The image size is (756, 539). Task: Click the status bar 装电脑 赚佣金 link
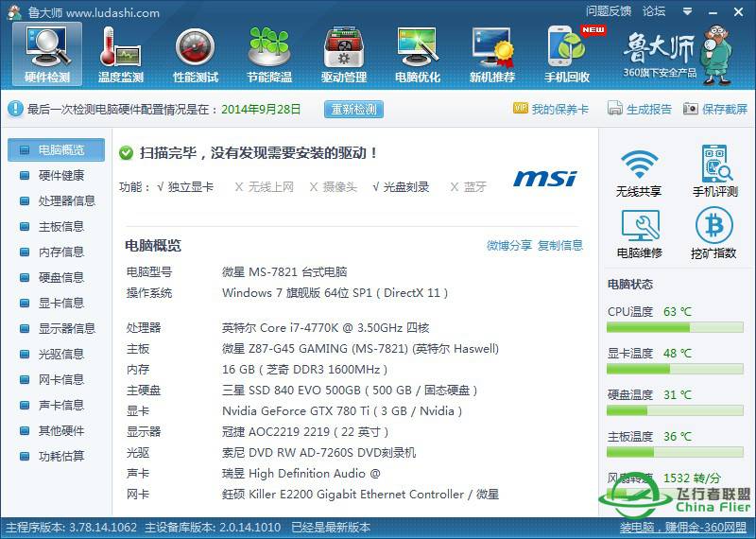pyautogui.click(x=683, y=528)
